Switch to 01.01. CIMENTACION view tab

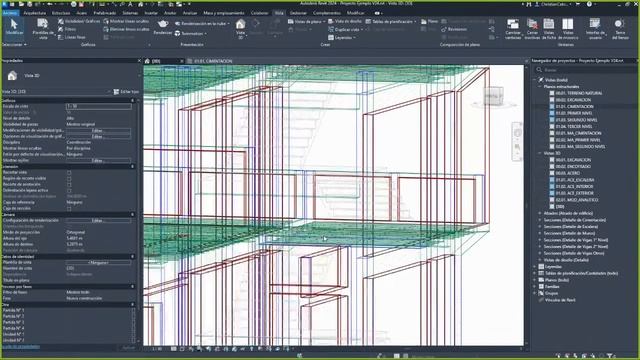click(212, 61)
